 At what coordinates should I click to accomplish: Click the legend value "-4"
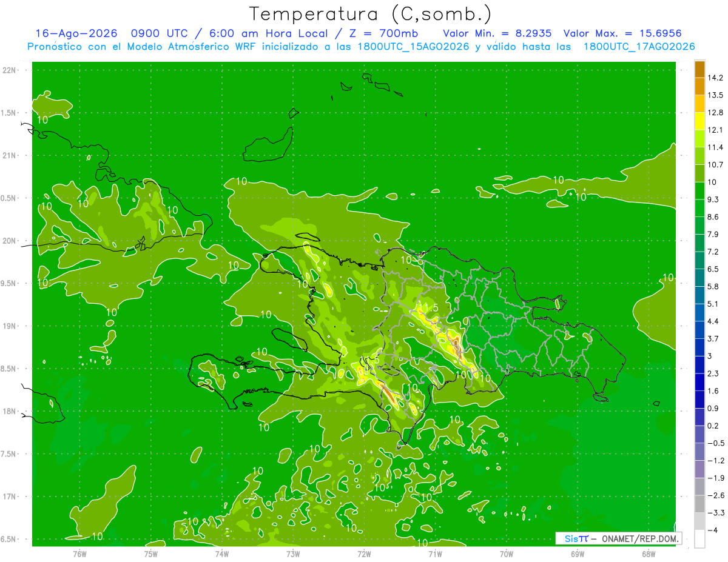click(x=713, y=530)
